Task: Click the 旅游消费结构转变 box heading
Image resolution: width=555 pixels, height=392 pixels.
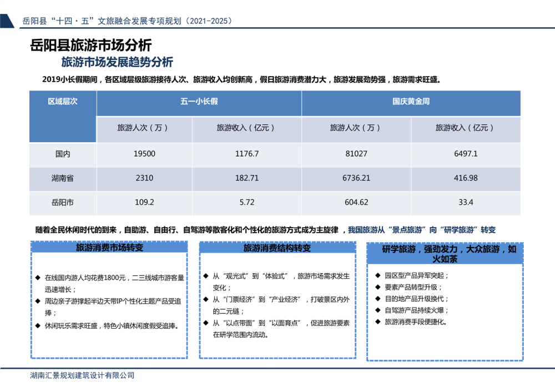Action: tap(277, 248)
